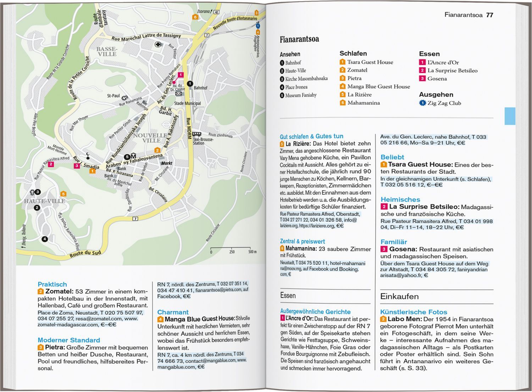The width and height of the screenshot is (532, 392).
Task: Click the Tsara Guest House orange marker in legend
Action: (x=343, y=62)
